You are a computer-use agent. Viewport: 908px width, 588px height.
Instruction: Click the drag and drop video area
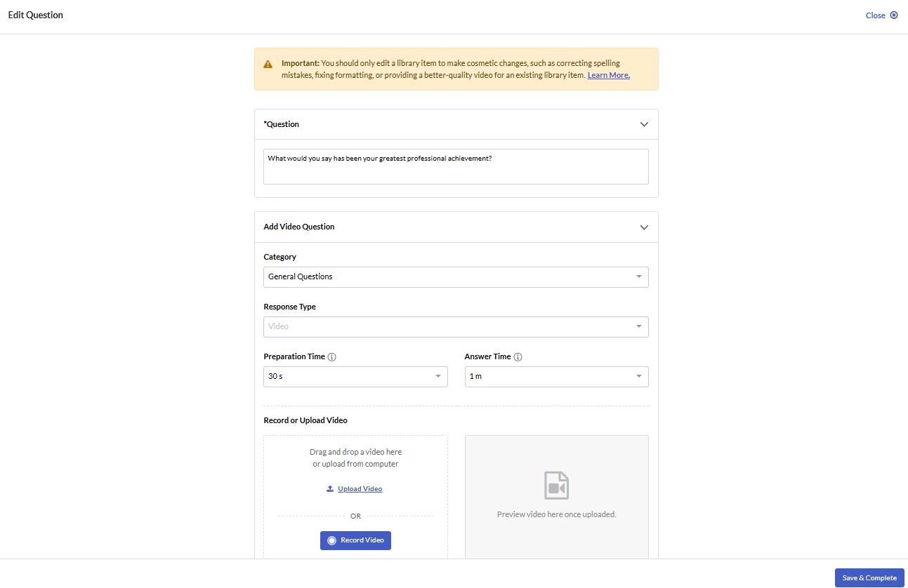pos(355,497)
